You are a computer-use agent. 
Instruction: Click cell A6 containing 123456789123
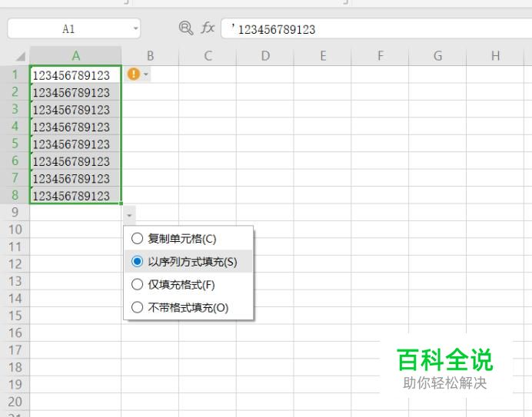point(75,161)
